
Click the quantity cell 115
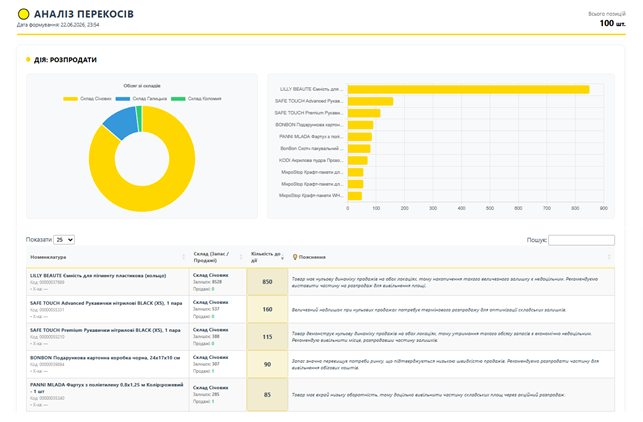point(267,337)
